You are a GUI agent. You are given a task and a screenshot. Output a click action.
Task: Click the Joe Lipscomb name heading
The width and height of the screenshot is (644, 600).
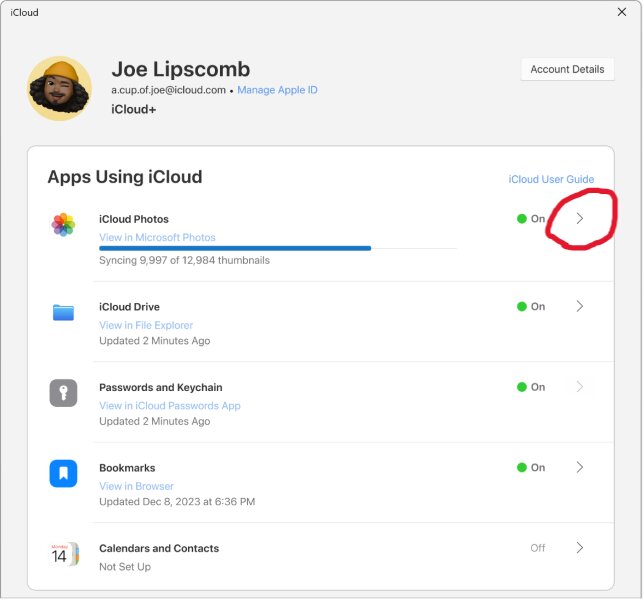click(x=181, y=69)
